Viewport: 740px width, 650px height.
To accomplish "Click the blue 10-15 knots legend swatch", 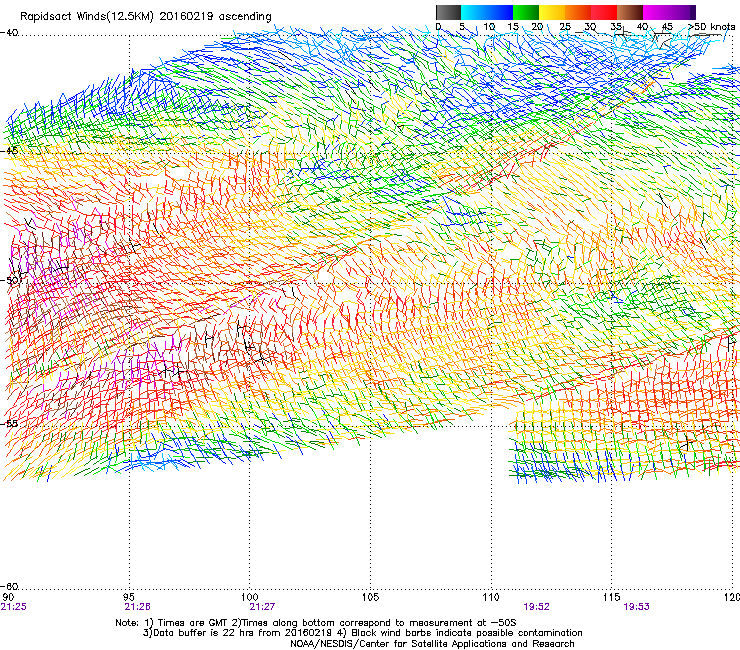I will [x=500, y=12].
